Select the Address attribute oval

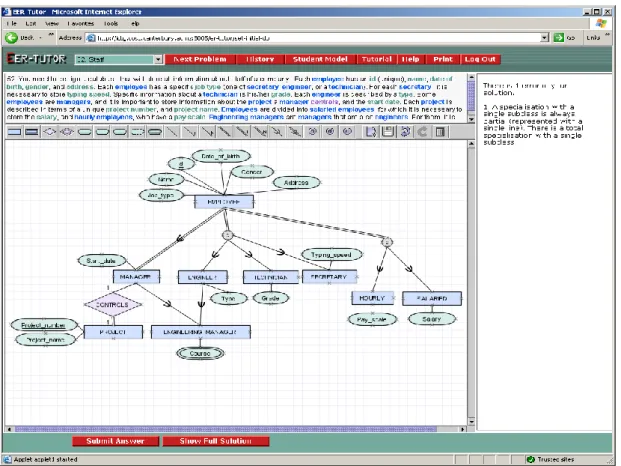296,183
